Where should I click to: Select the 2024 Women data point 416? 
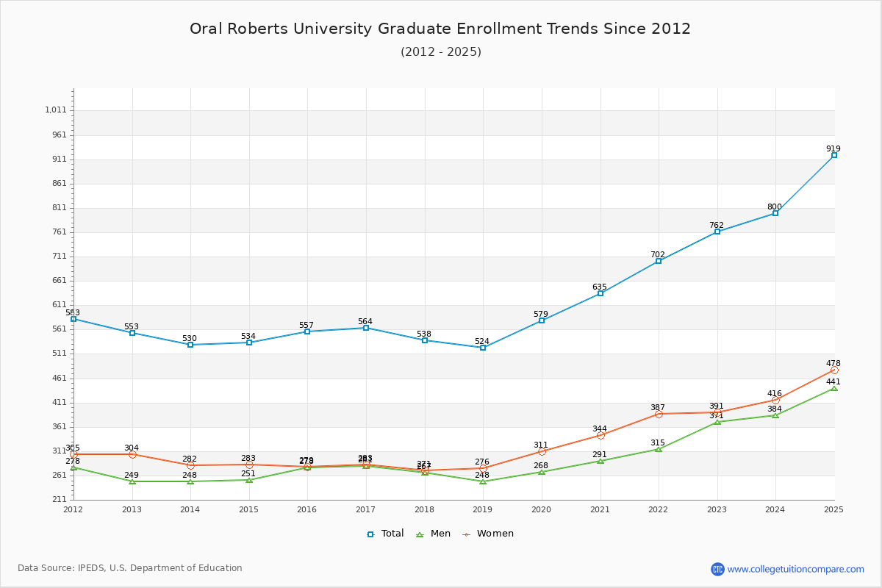pyautogui.click(x=775, y=400)
